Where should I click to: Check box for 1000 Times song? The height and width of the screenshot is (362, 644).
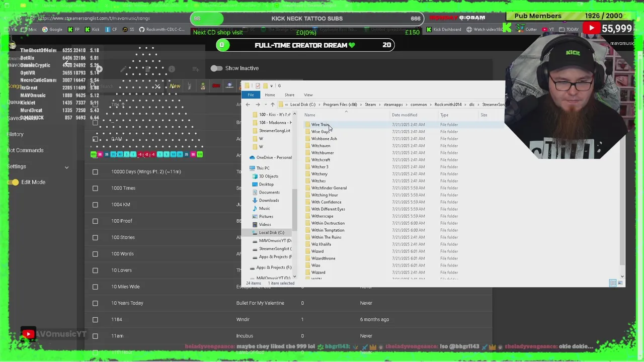click(x=95, y=188)
